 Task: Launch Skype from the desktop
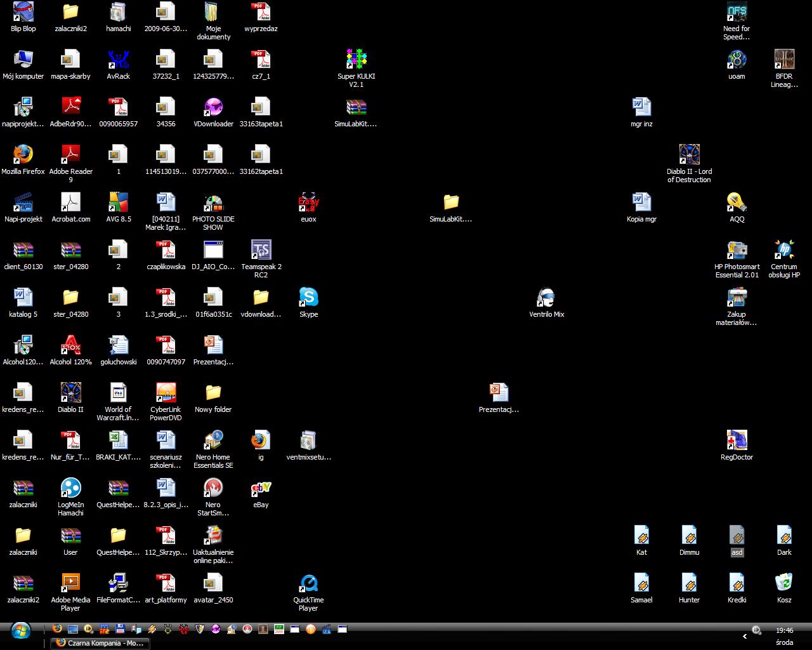pyautogui.click(x=308, y=298)
